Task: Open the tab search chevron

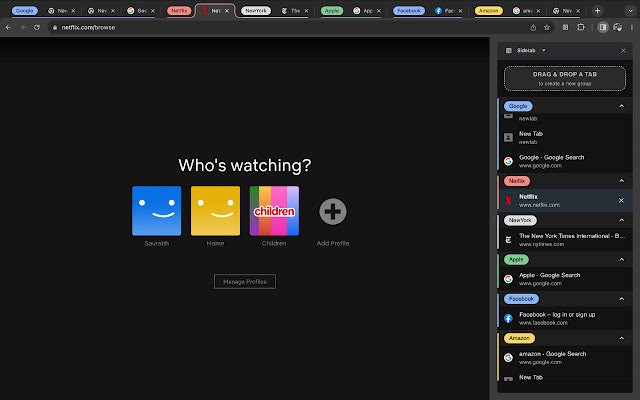Action: (x=630, y=11)
